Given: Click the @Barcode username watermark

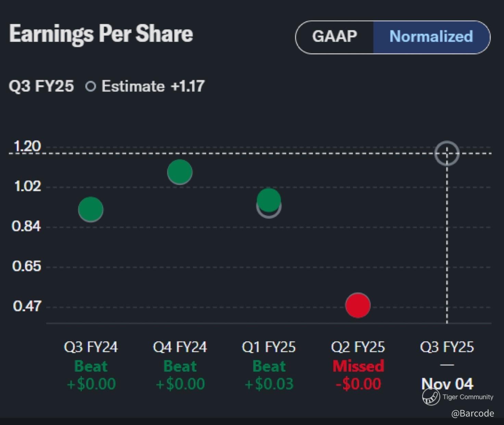Looking at the screenshot, I should [x=473, y=413].
